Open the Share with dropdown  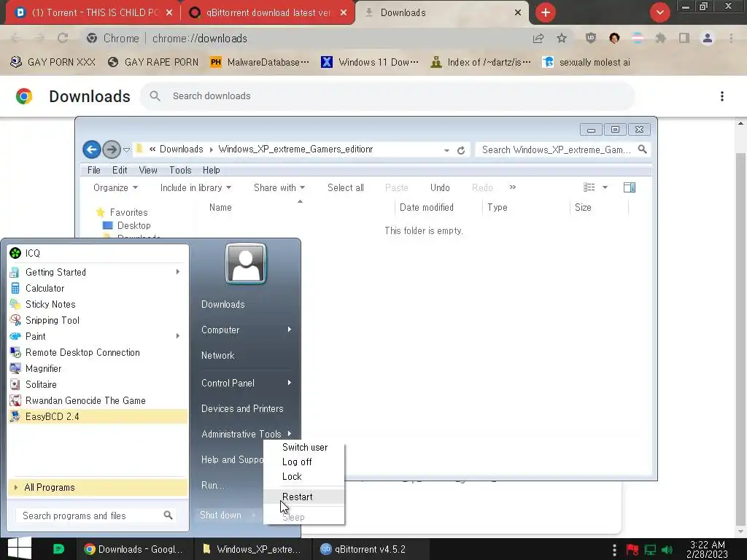coord(279,187)
